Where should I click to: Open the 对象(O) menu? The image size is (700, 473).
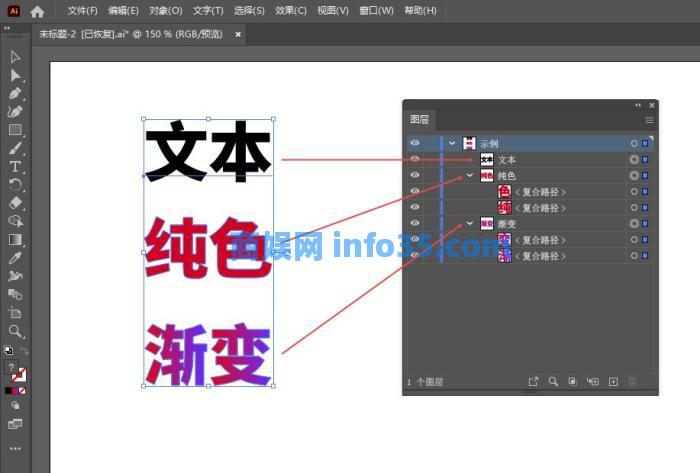(x=166, y=11)
